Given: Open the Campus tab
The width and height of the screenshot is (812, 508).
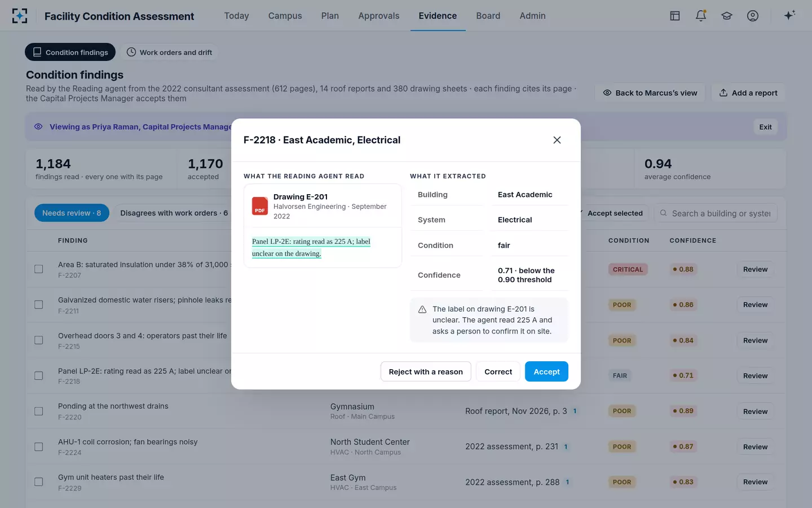Looking at the screenshot, I should (285, 16).
